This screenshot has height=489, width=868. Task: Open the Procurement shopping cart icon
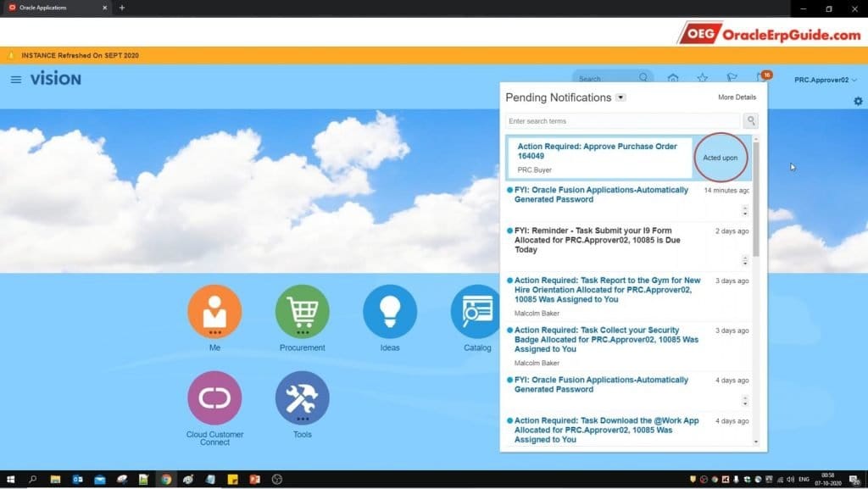coord(301,309)
